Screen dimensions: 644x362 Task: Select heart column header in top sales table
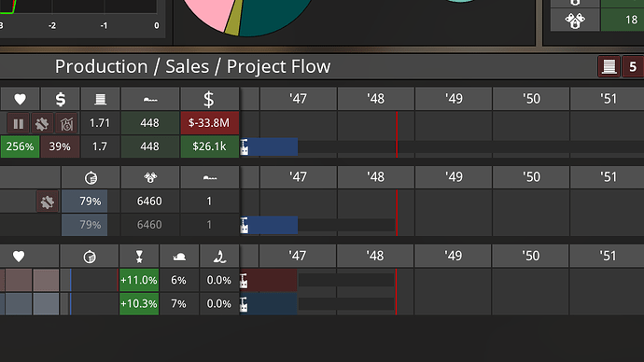point(20,99)
